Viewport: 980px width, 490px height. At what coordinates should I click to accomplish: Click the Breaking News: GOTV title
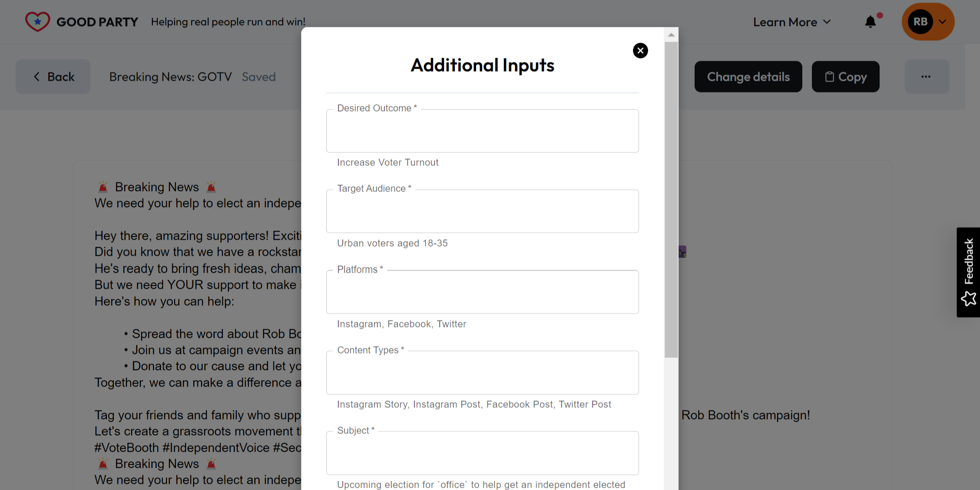[x=170, y=77]
